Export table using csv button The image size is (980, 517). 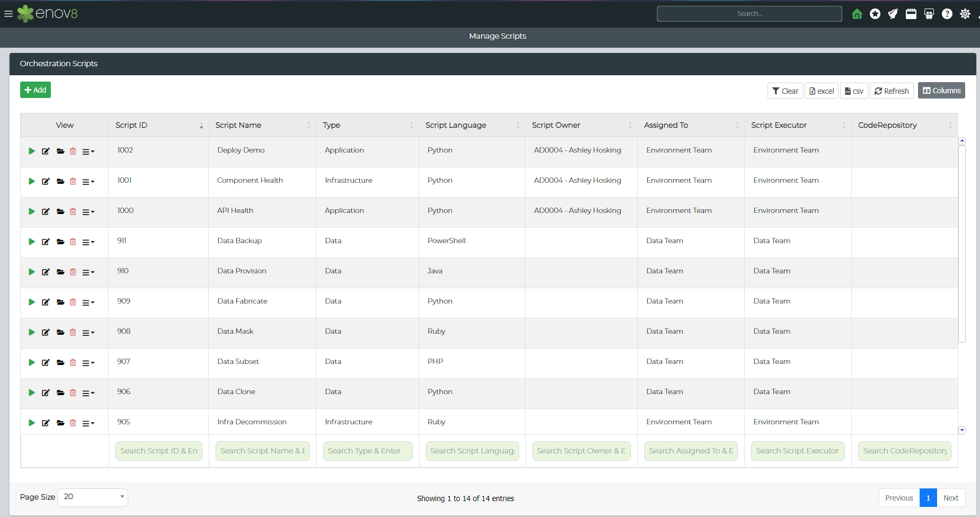tap(854, 91)
